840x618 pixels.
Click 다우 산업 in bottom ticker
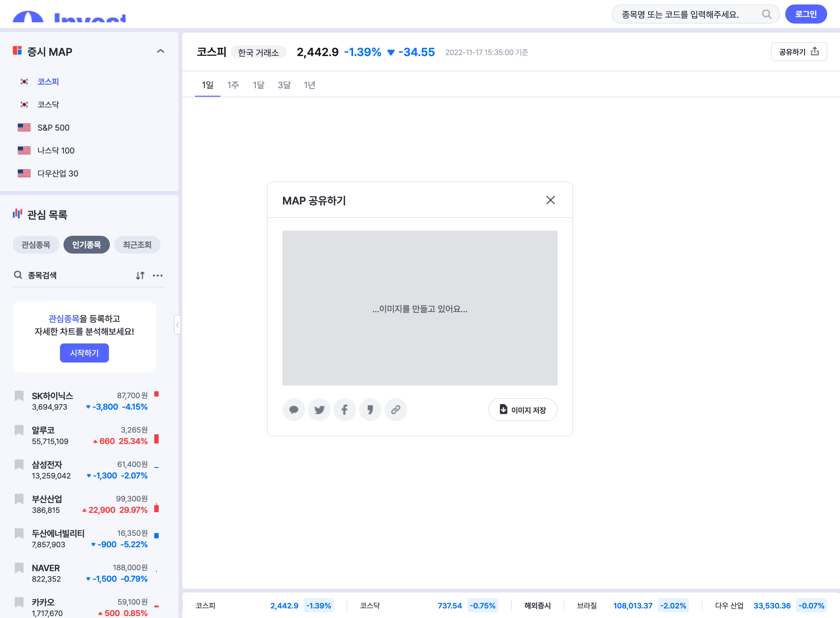point(729,605)
